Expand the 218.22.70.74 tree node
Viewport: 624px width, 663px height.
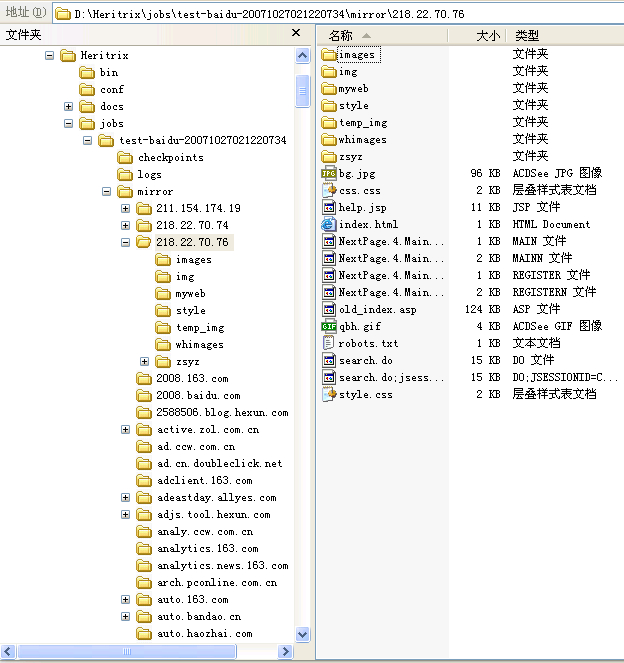click(x=126, y=225)
